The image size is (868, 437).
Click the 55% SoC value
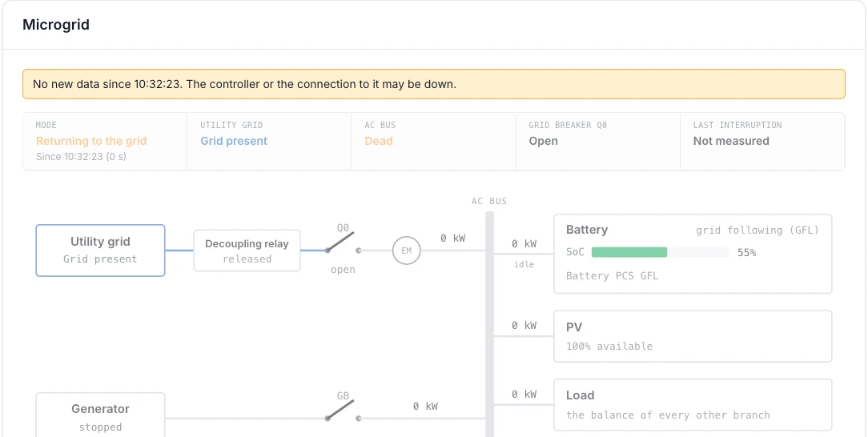(x=747, y=253)
